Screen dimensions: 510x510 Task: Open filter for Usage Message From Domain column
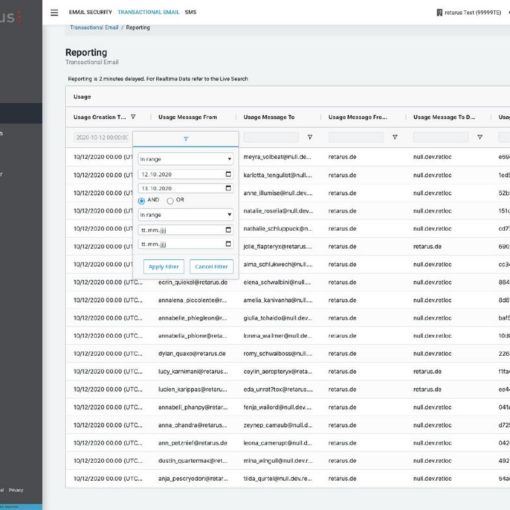395,137
